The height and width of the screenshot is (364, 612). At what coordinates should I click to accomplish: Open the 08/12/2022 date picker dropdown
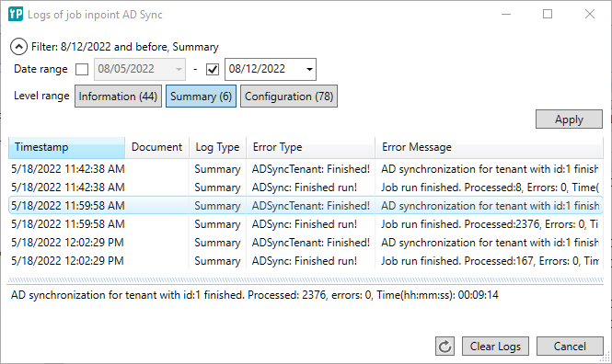[309, 69]
